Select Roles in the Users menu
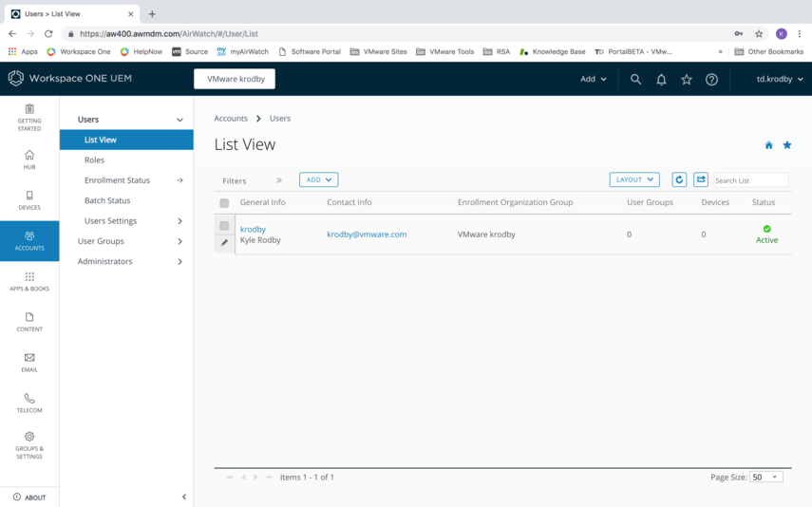 [94, 160]
